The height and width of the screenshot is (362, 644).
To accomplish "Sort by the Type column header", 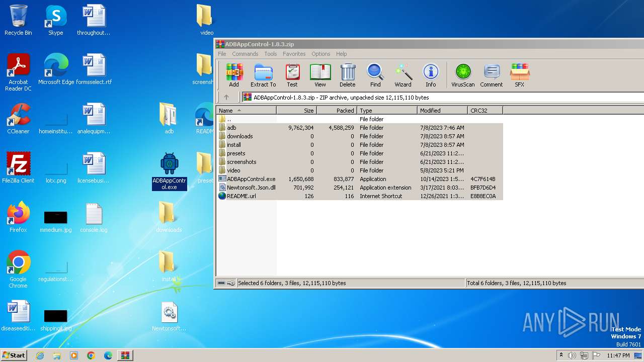I will coord(387,111).
